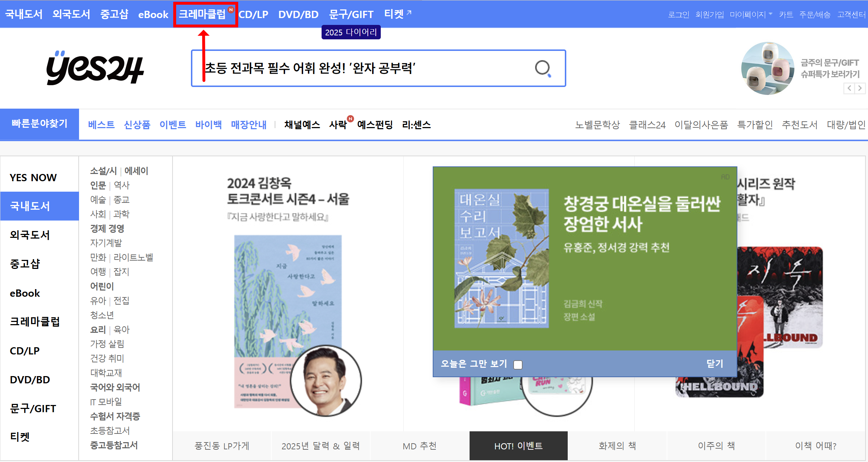Screen dimensions: 868x462
Task: Click previous arrow under weekly gift banner
Action: pyautogui.click(x=849, y=88)
